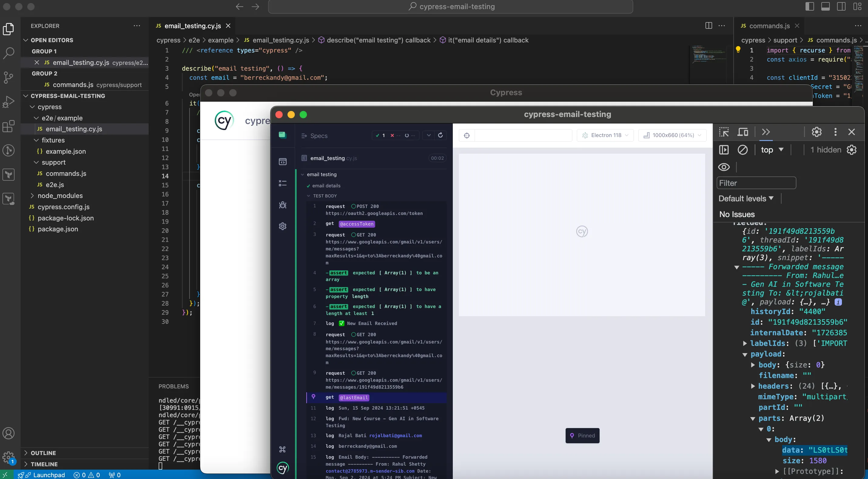
Task: Clear the DevTools console
Action: click(743, 150)
